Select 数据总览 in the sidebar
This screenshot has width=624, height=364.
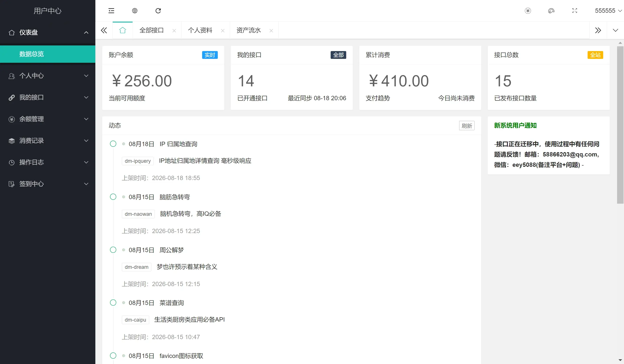pos(47,54)
